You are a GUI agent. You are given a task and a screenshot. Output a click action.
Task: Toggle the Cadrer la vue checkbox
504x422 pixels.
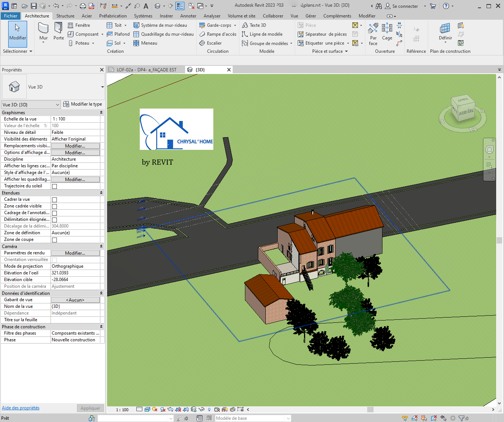coord(55,200)
